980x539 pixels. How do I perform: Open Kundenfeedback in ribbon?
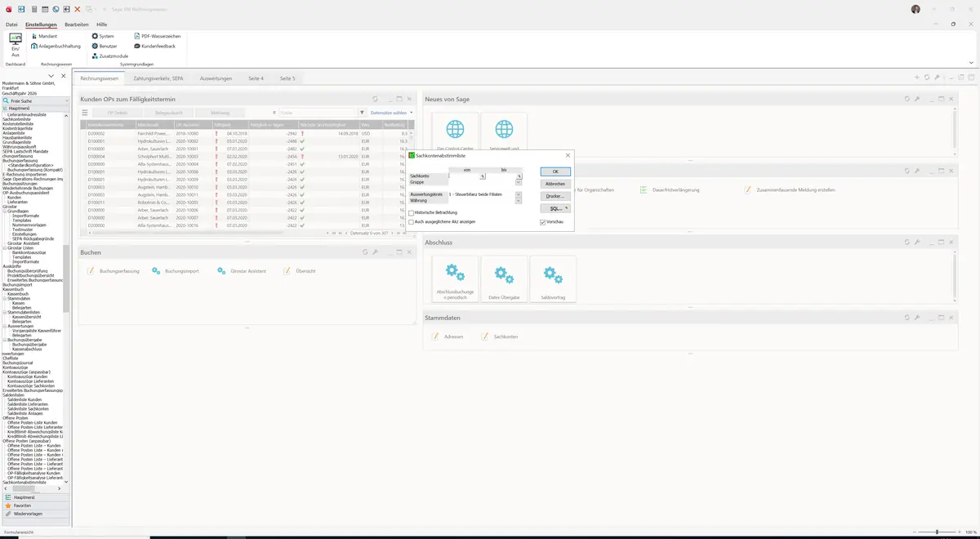(x=154, y=47)
